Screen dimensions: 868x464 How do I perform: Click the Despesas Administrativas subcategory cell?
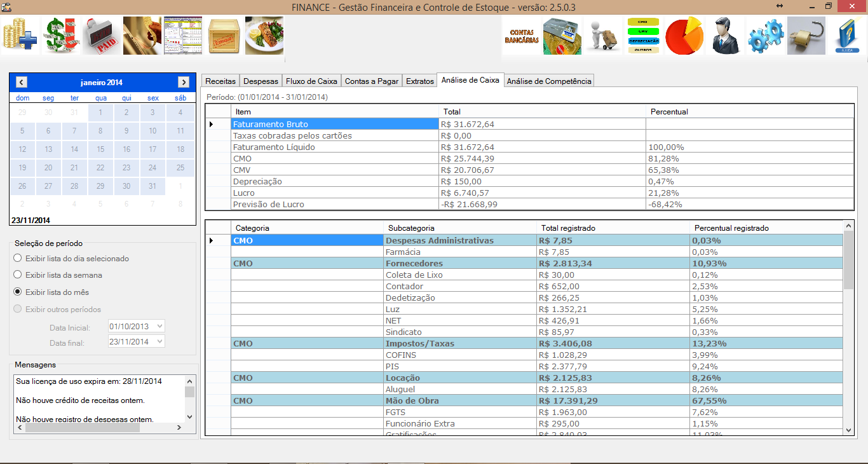460,240
